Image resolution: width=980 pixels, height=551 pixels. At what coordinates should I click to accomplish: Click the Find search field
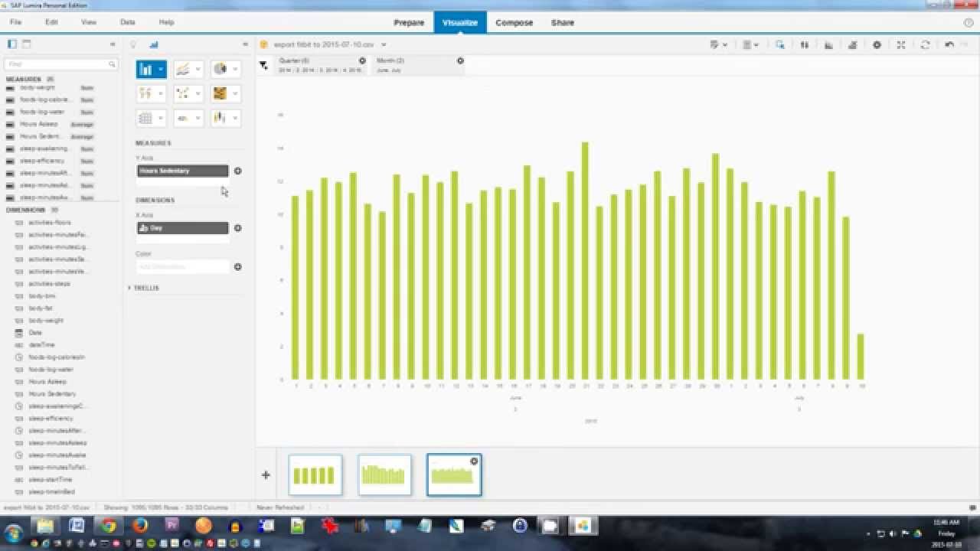click(60, 64)
